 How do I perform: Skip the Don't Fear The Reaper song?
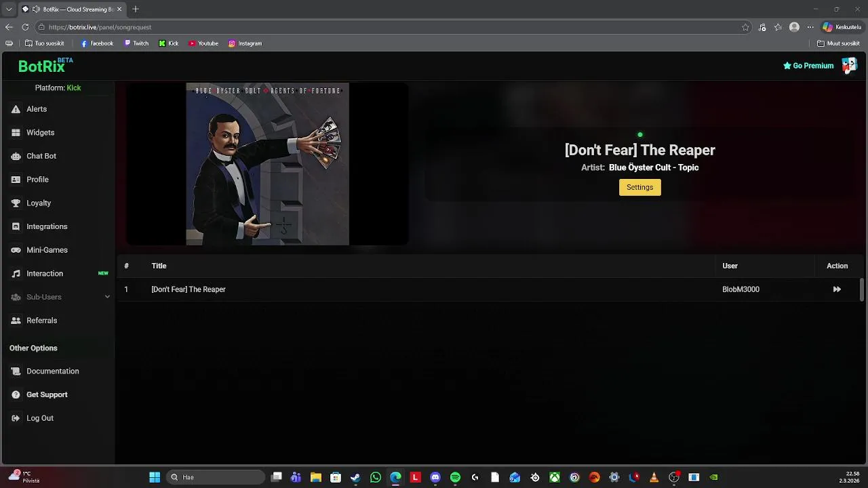837,289
